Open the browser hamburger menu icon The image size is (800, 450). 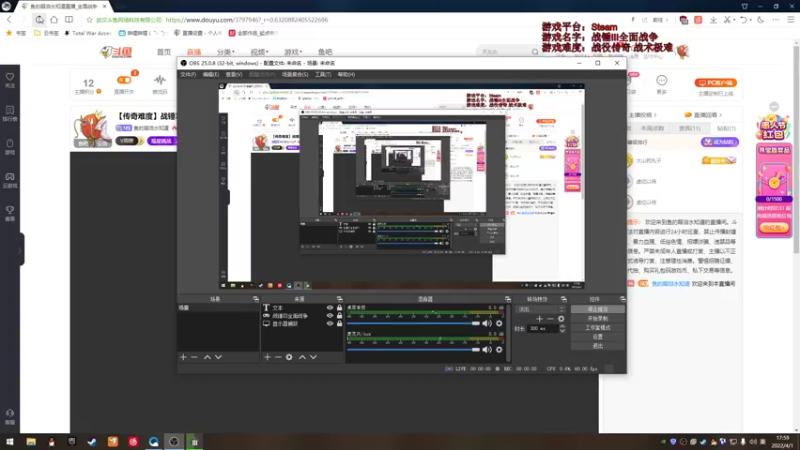790,20
